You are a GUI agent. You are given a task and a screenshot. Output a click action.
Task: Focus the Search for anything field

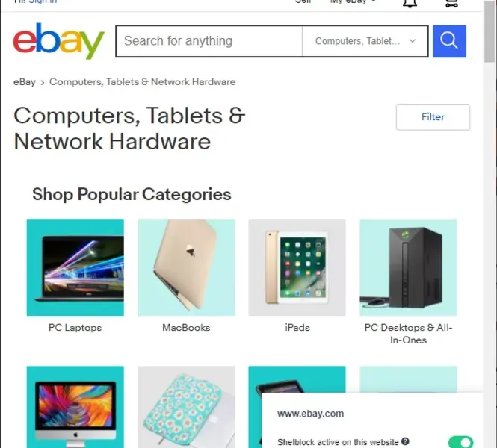pos(209,41)
